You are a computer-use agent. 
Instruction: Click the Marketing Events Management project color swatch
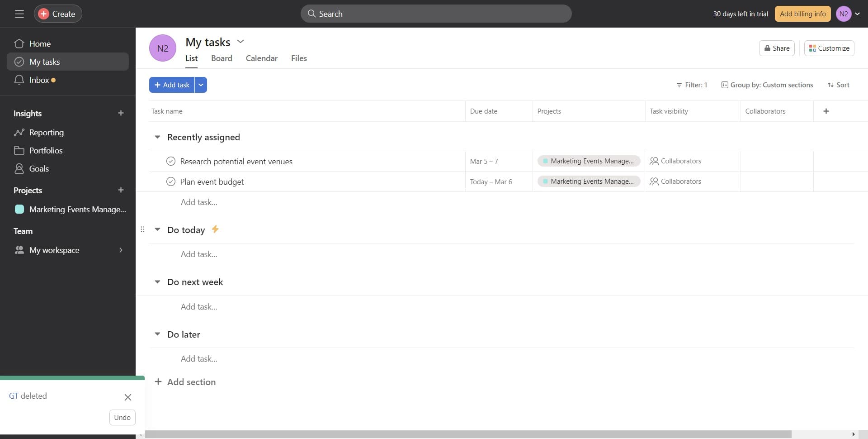(x=19, y=209)
